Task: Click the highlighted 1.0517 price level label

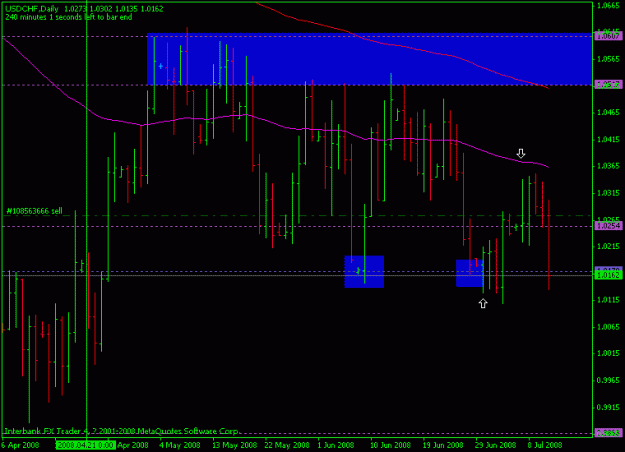Action: 608,85
